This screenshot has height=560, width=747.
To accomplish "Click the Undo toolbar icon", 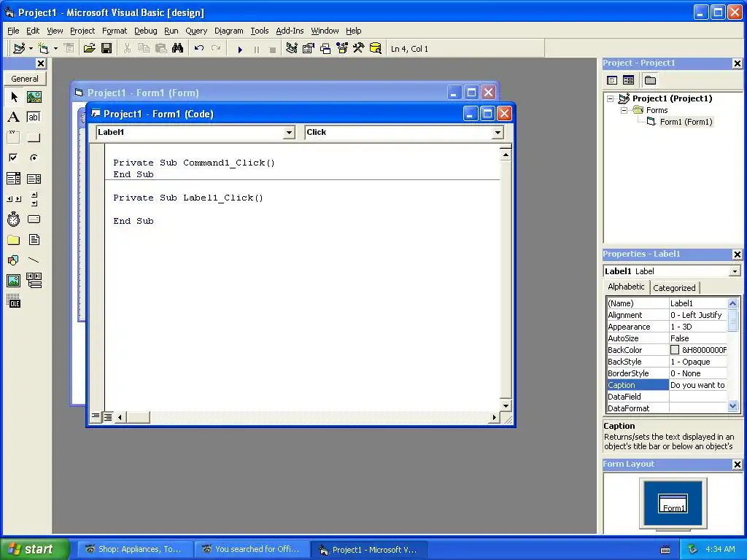I will click(x=199, y=48).
